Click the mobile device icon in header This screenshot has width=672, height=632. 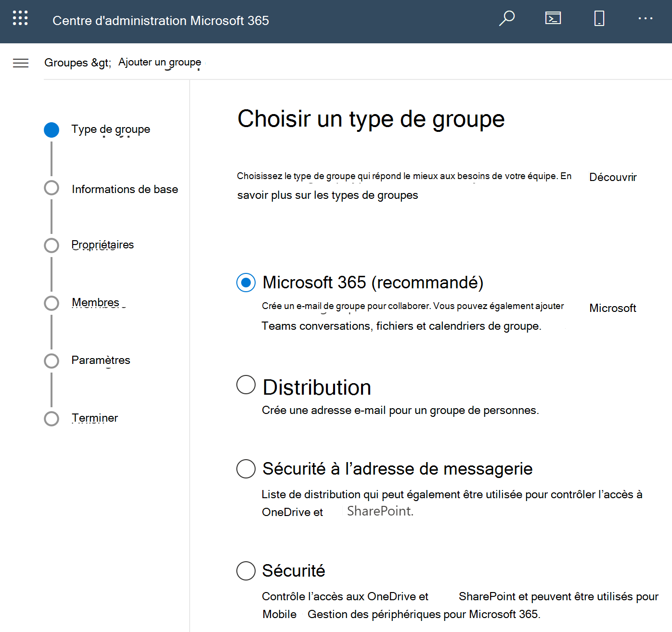(599, 18)
